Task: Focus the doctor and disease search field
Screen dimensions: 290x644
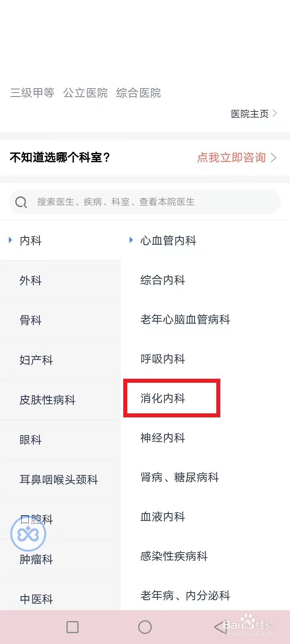Action: tap(145, 202)
